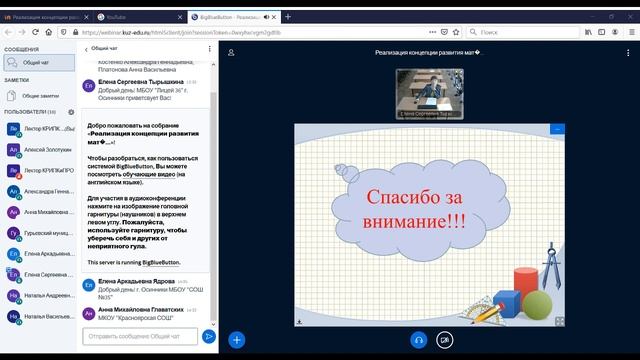
Task: Save page to Pocket icon
Action: [x=444, y=32]
